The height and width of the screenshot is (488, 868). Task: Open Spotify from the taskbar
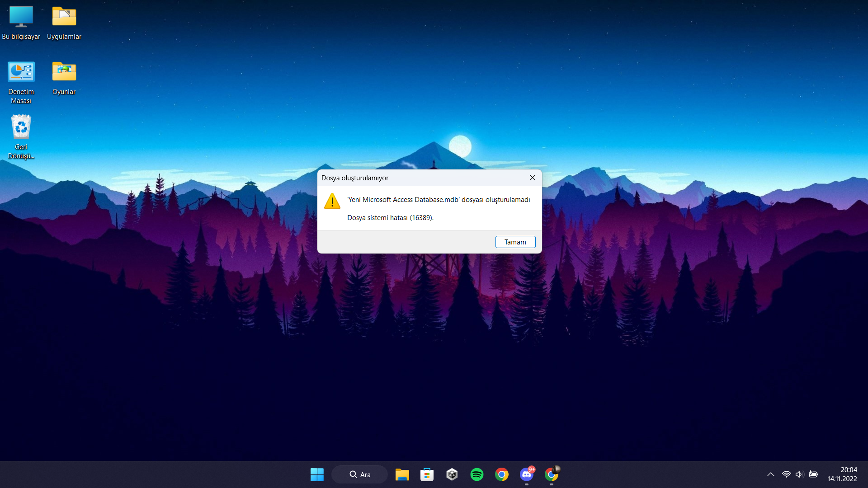(476, 474)
